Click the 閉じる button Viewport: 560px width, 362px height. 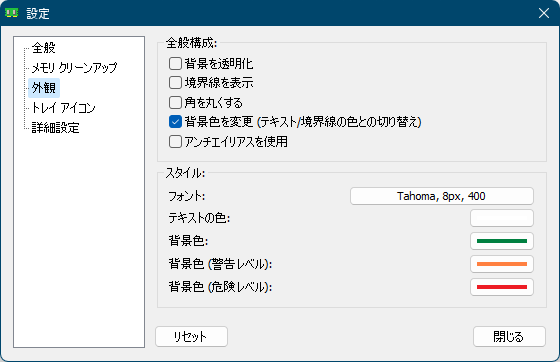pyautogui.click(x=509, y=336)
